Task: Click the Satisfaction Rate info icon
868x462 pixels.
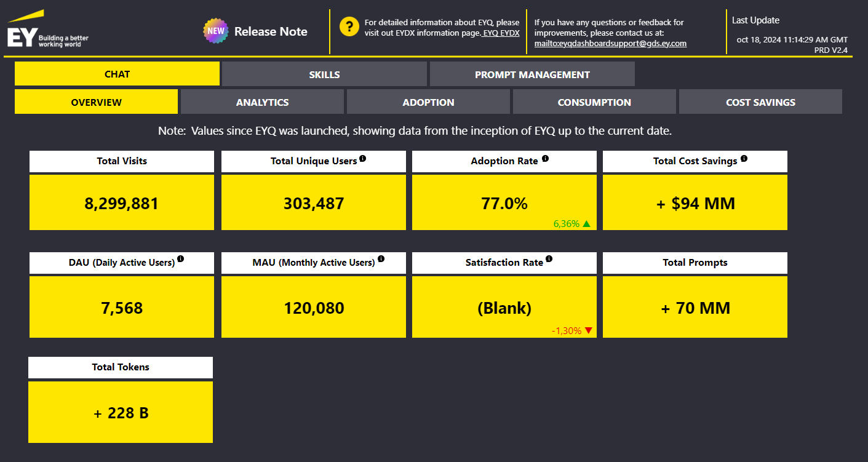Action: [549, 260]
